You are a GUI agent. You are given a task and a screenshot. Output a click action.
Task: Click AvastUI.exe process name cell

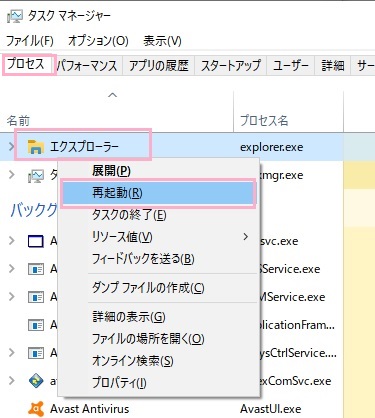coord(270,409)
